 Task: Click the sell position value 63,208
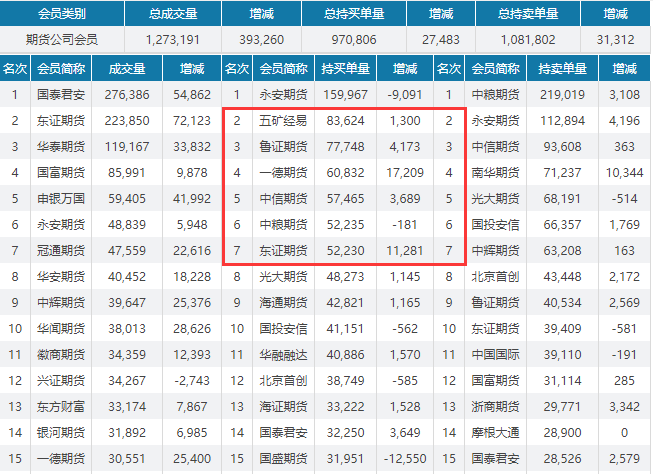563,251
